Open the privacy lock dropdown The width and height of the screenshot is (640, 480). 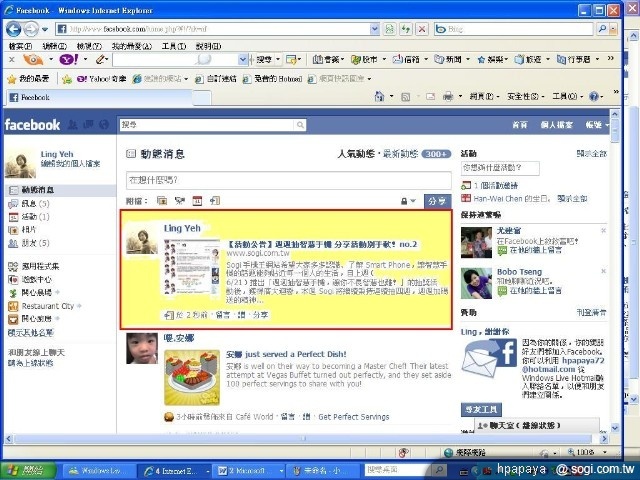click(408, 201)
